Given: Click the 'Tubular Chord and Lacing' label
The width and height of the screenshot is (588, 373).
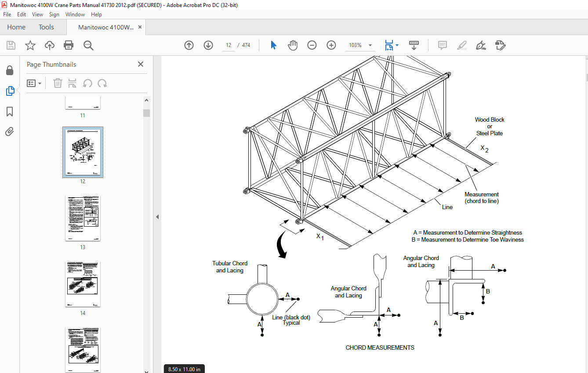Looking at the screenshot, I should click(230, 267).
